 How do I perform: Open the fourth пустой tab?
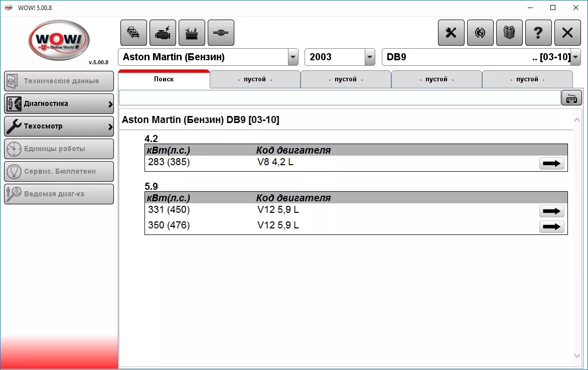click(527, 79)
